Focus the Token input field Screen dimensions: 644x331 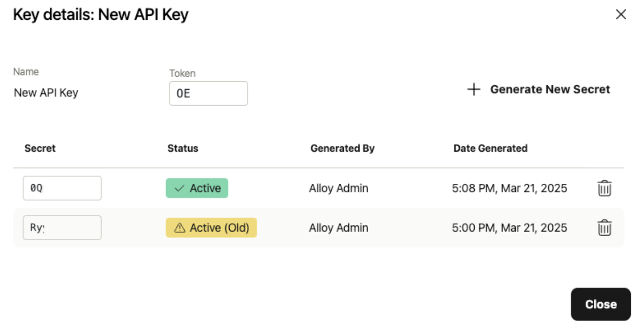coord(208,93)
